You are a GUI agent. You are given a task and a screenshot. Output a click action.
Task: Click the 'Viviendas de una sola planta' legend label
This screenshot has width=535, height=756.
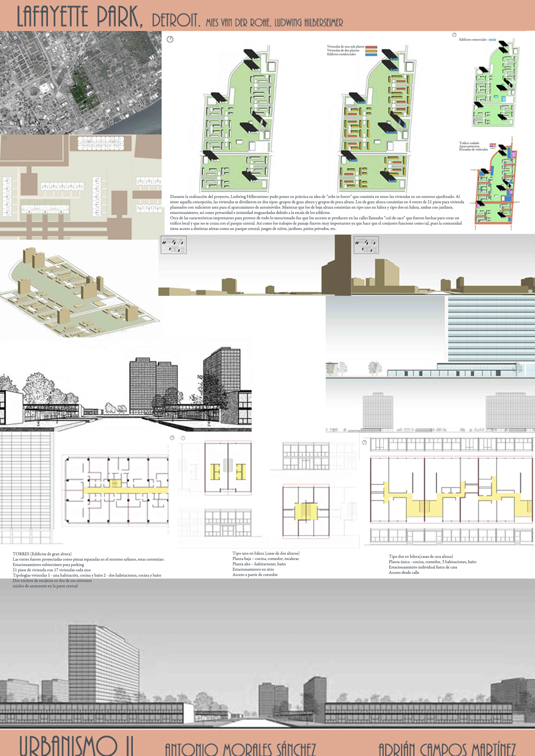(346, 47)
